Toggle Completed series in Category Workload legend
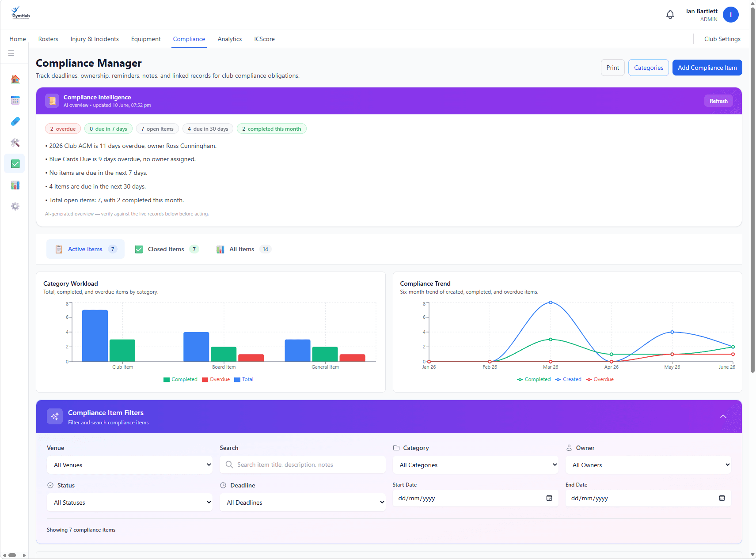 [180, 379]
